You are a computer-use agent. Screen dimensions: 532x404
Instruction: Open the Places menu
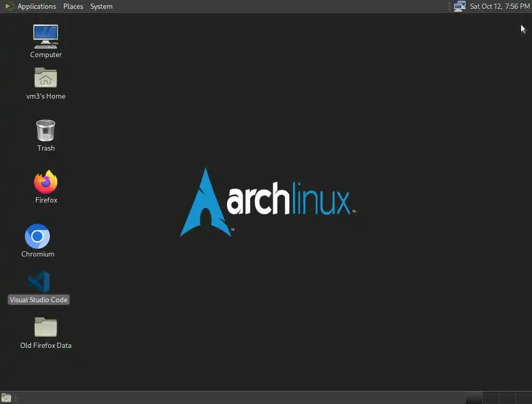tap(73, 6)
